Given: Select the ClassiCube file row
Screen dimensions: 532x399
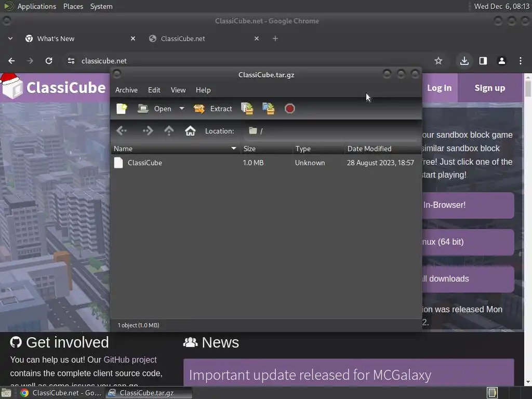Looking at the screenshot, I should coord(266,163).
